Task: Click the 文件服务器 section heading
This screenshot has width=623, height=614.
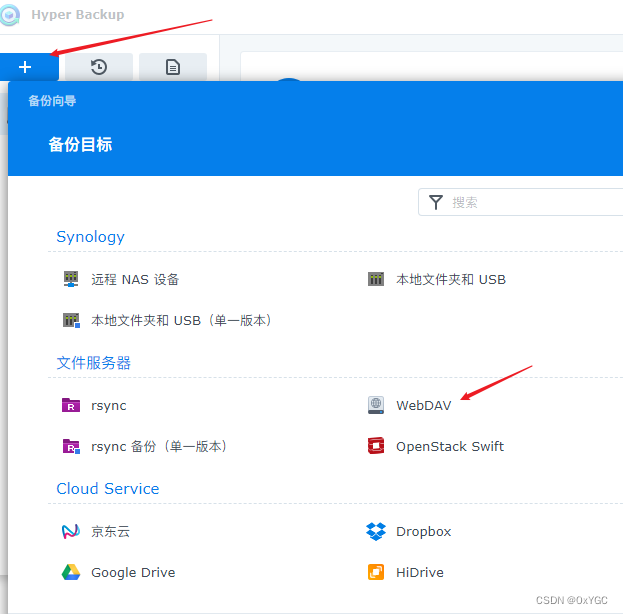Action: [94, 363]
